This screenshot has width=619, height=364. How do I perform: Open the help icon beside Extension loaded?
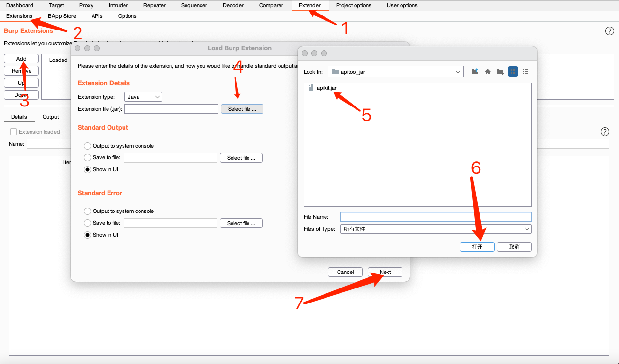604,132
